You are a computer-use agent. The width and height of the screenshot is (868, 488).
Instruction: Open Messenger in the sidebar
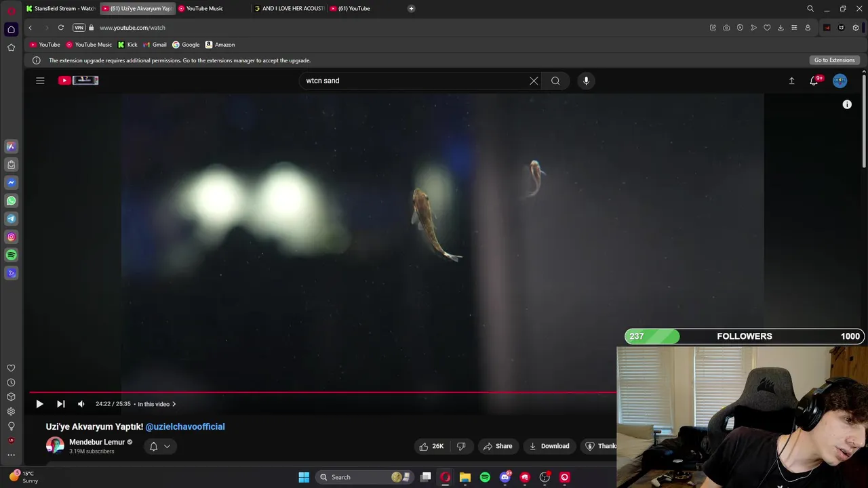(11, 182)
